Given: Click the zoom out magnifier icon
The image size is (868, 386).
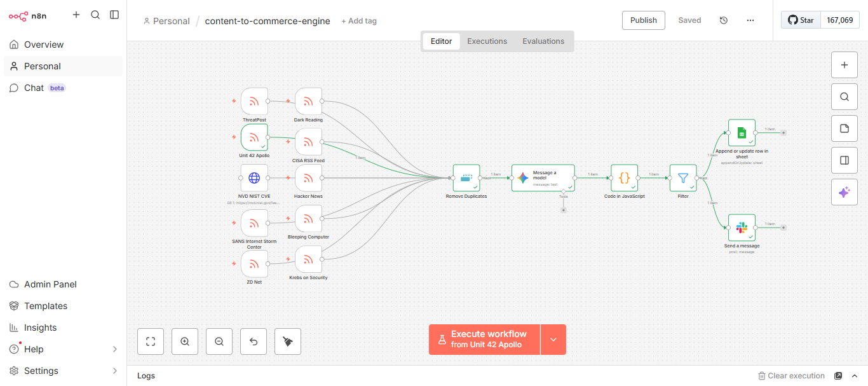Looking at the screenshot, I should 219,341.
